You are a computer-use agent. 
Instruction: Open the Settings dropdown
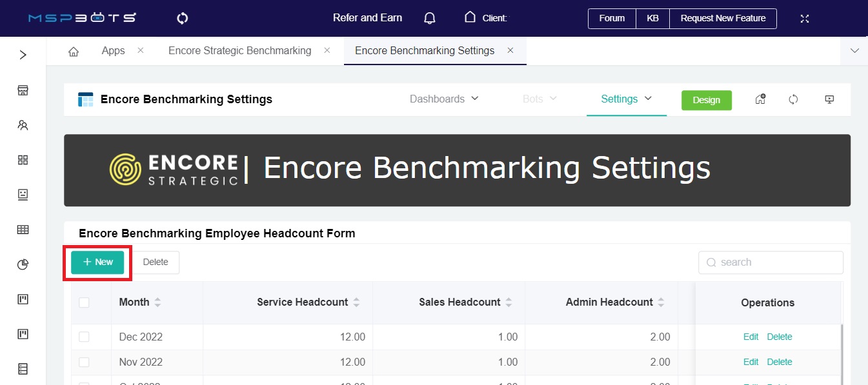(627, 99)
